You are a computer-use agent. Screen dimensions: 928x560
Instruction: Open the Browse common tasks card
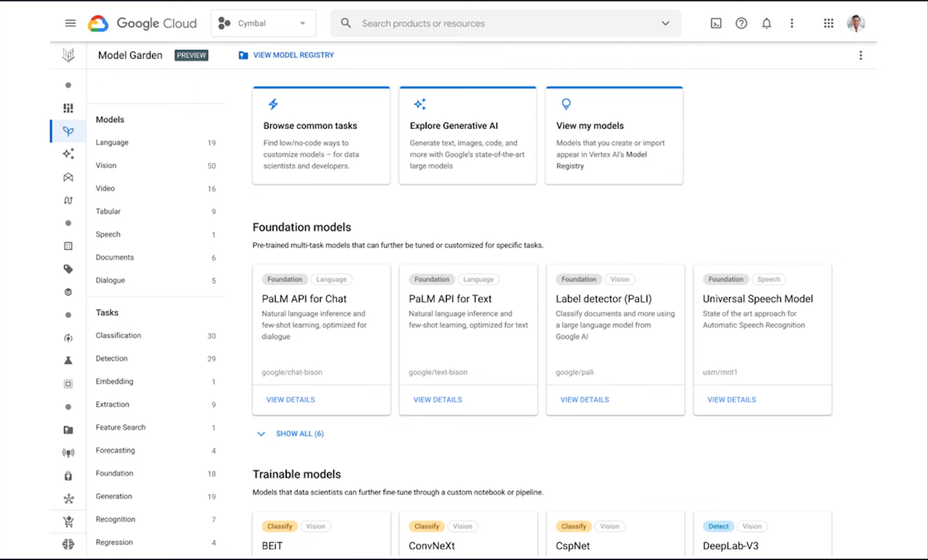click(321, 135)
